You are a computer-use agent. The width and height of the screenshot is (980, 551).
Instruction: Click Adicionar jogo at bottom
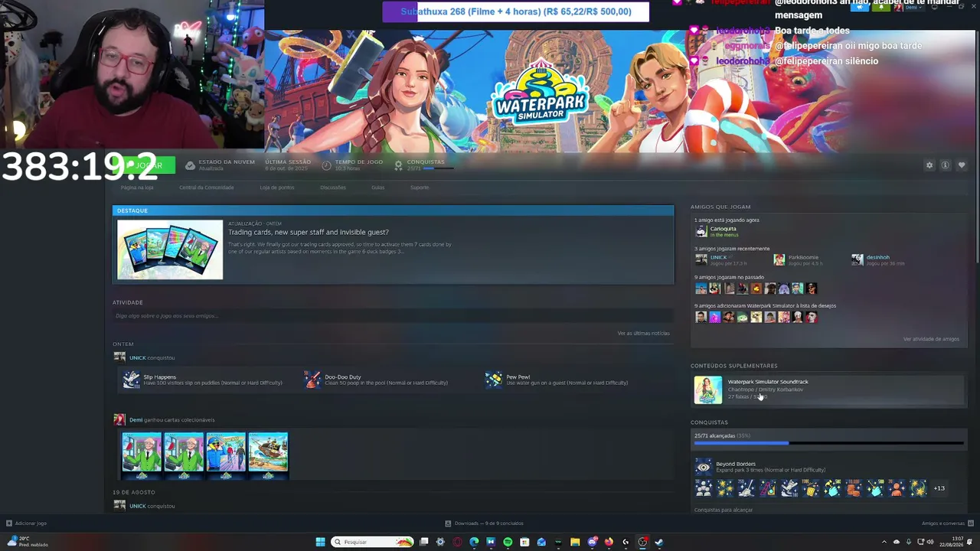click(27, 523)
